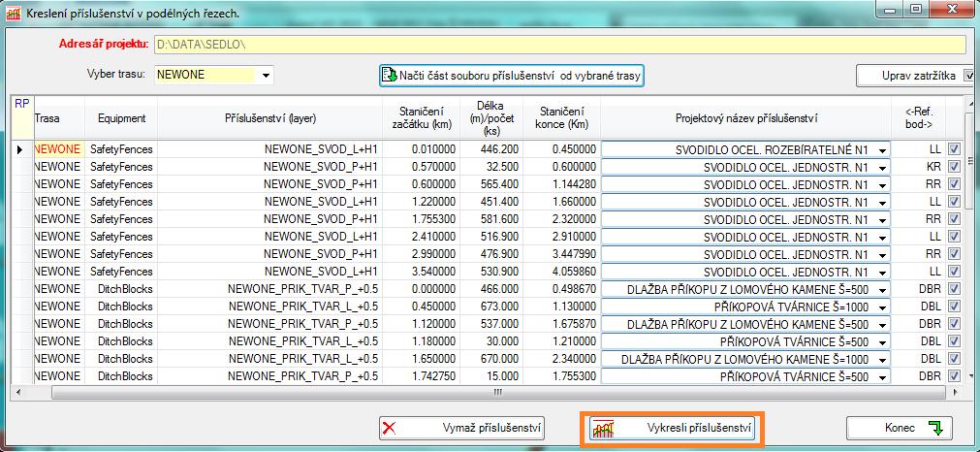This screenshot has width=980, height=452.
Task: Click the délka cell 446.200
Action: tap(490, 149)
